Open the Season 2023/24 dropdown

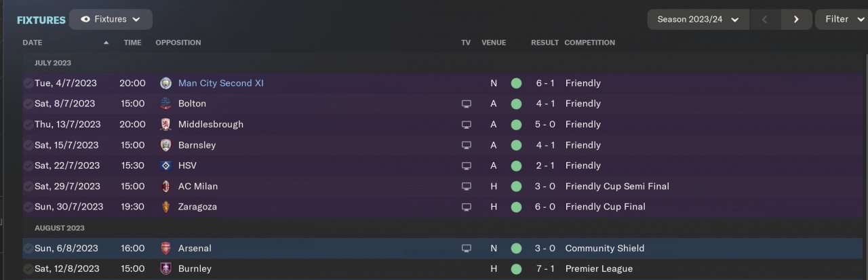click(x=698, y=19)
